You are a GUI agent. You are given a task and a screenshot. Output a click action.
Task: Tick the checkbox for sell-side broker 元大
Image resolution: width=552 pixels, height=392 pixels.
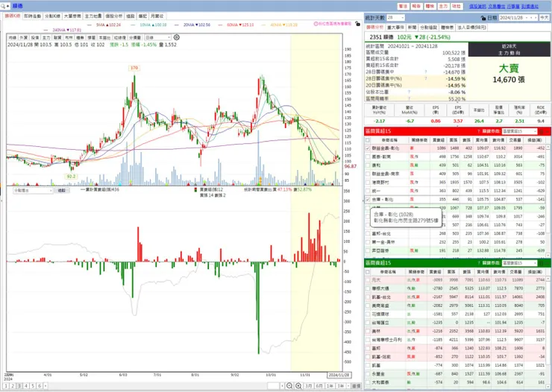point(368,280)
